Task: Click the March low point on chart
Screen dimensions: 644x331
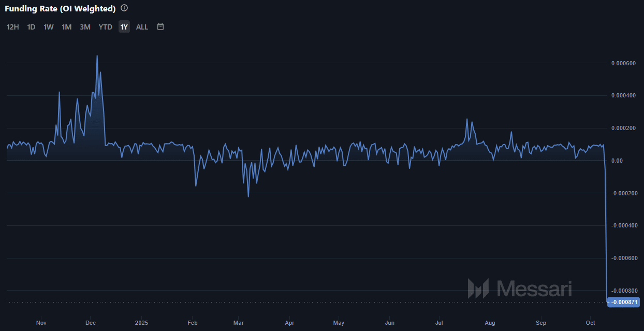Action: click(248, 196)
